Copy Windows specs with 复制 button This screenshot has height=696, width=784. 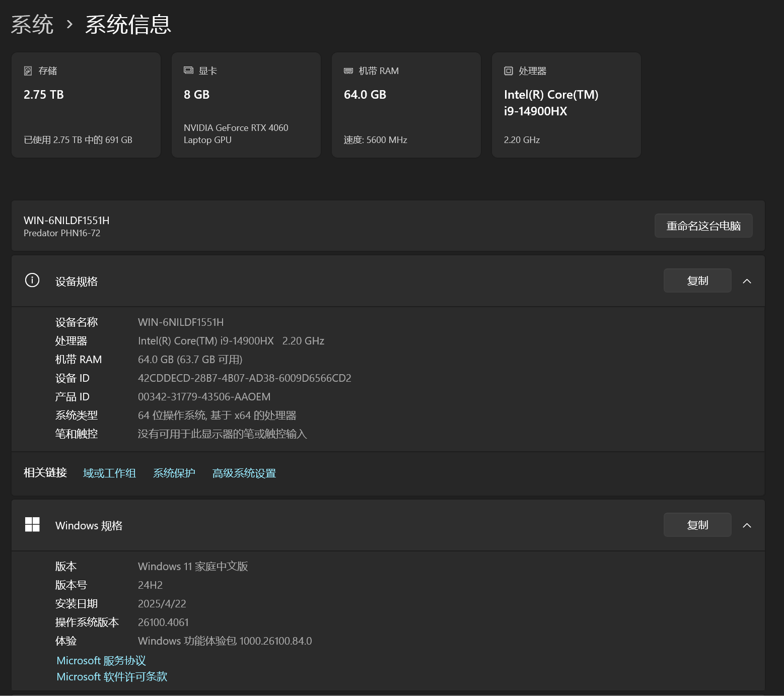point(697,525)
